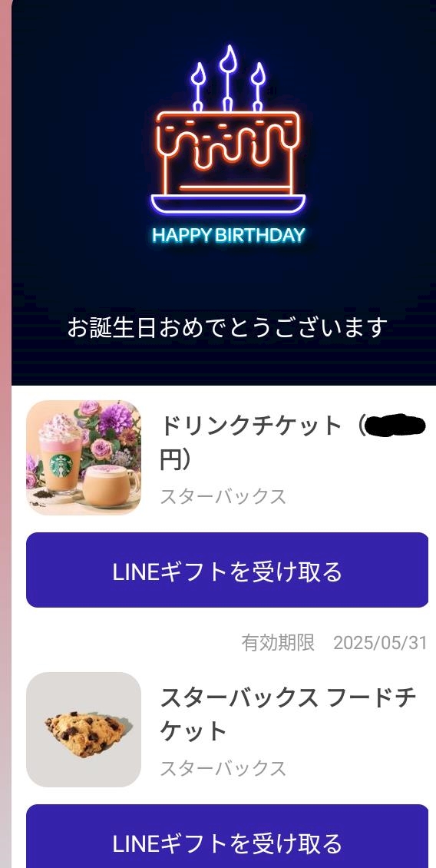Click the スターバックス label under food ticket
Image resolution: width=436 pixels, height=868 pixels.
(x=223, y=768)
